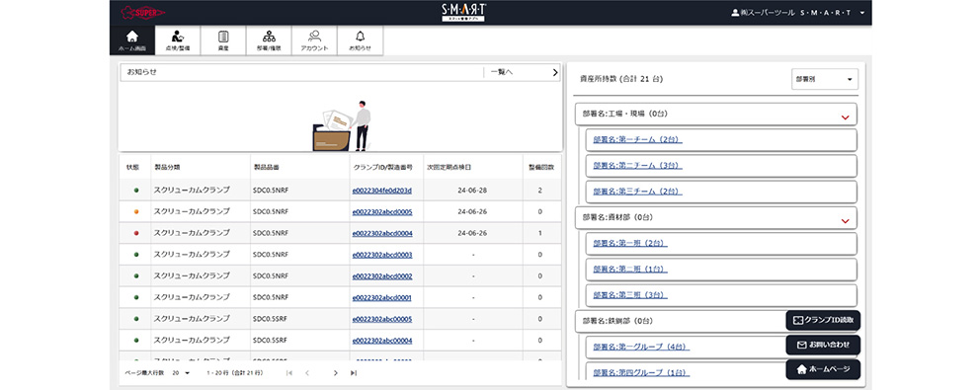
Task: Click the ホームページ floating button
Action: (x=823, y=369)
